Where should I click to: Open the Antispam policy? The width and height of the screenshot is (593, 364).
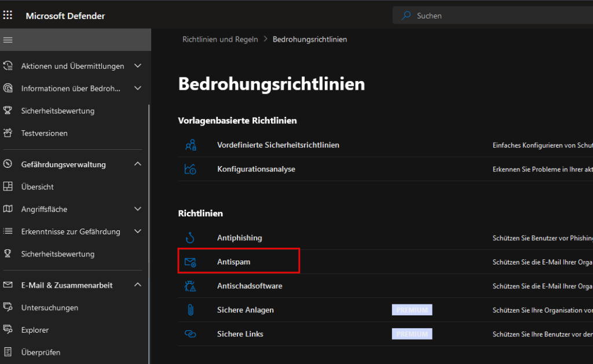(234, 262)
